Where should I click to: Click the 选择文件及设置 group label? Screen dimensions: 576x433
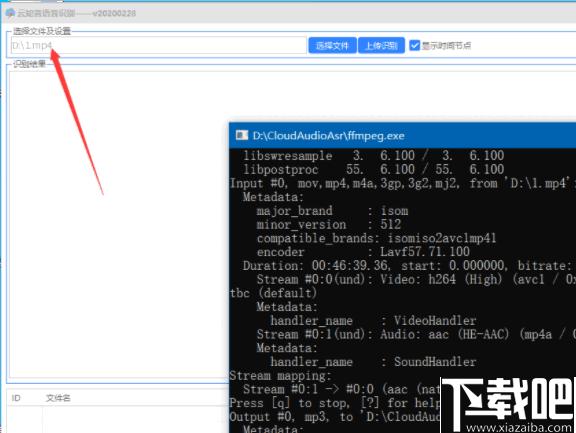tap(42, 31)
